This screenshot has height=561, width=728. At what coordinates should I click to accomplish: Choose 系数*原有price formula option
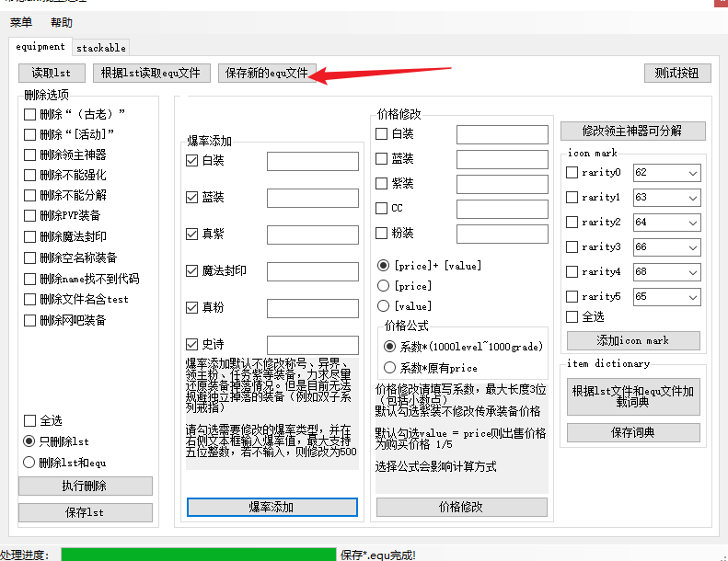(389, 368)
